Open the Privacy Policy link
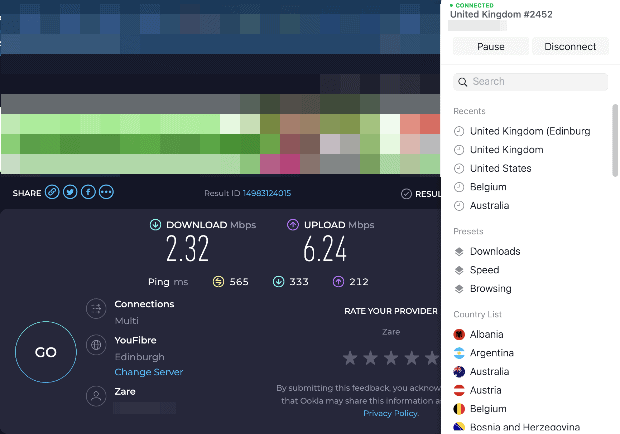Screen dimensions: 620x434 pos(391,413)
